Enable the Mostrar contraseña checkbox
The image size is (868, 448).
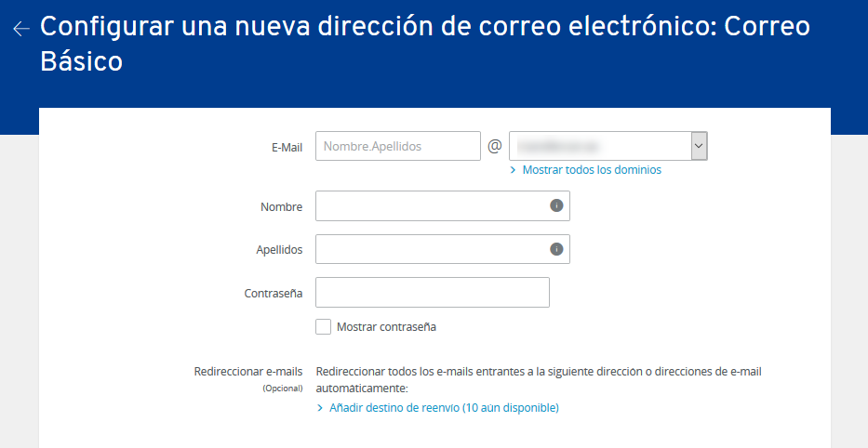point(323,327)
